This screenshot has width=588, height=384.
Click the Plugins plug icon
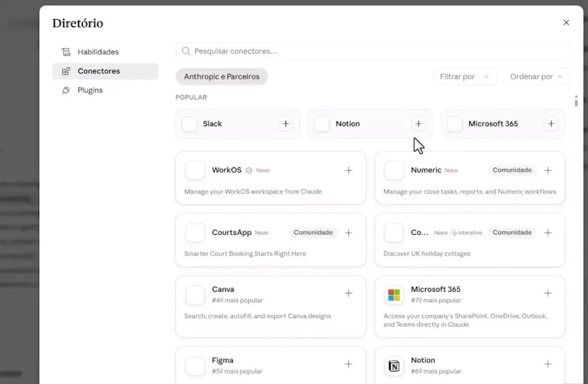66,90
